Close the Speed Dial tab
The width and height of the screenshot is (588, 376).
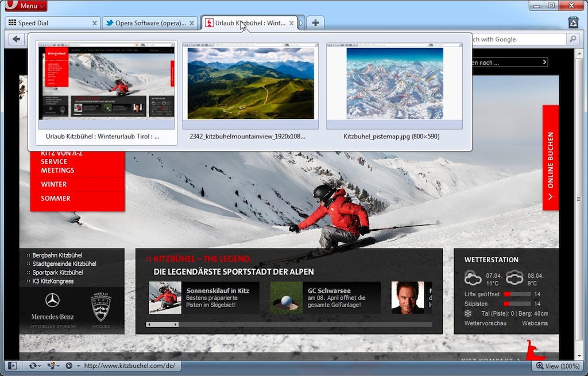(95, 24)
